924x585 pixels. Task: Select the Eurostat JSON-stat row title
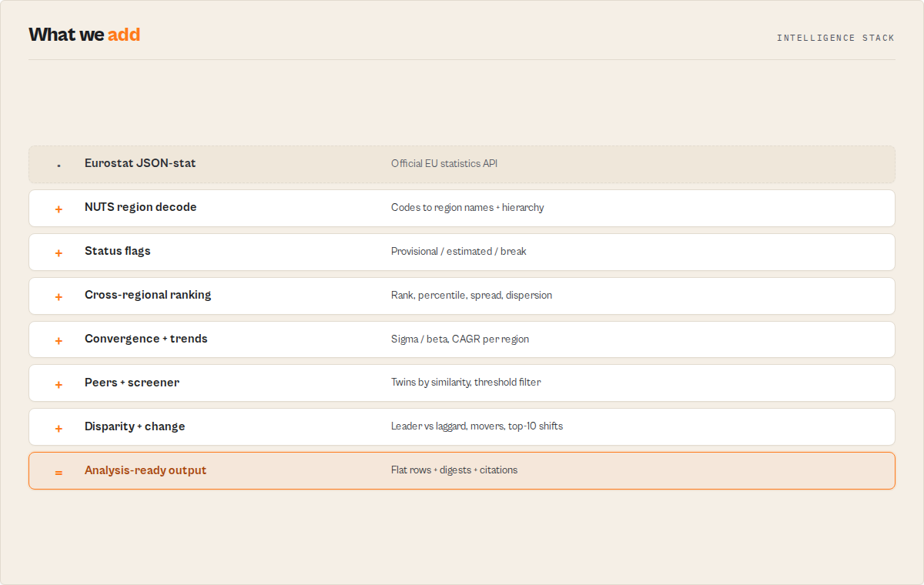point(140,163)
